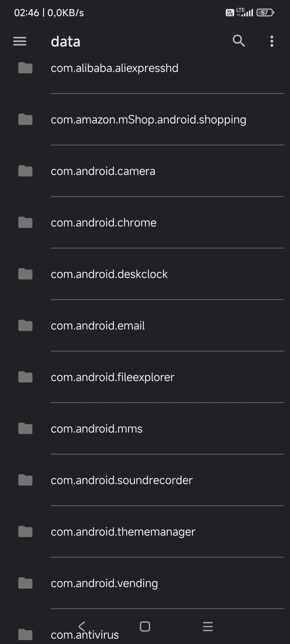Image resolution: width=290 pixels, height=644 pixels.
Task: Tap the folder icon beside com.android.chrome
Action: click(x=25, y=222)
